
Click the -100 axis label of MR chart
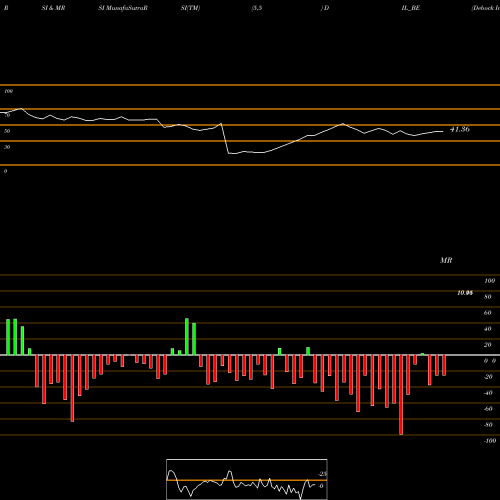(489, 441)
